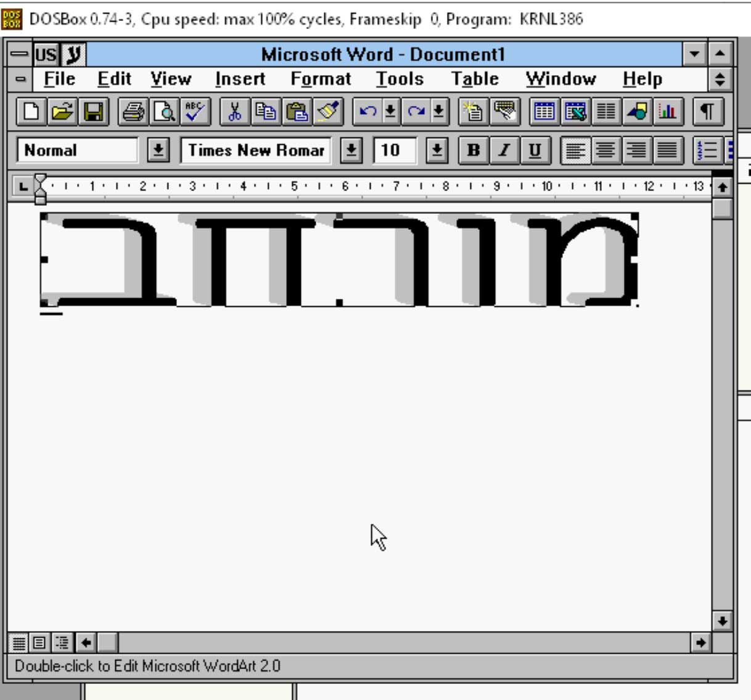Open the View menu
The height and width of the screenshot is (700, 751).
171,79
